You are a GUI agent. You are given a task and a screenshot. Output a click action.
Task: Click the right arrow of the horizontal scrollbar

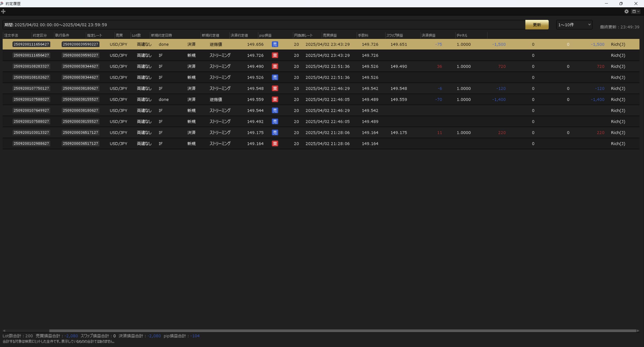638,331
